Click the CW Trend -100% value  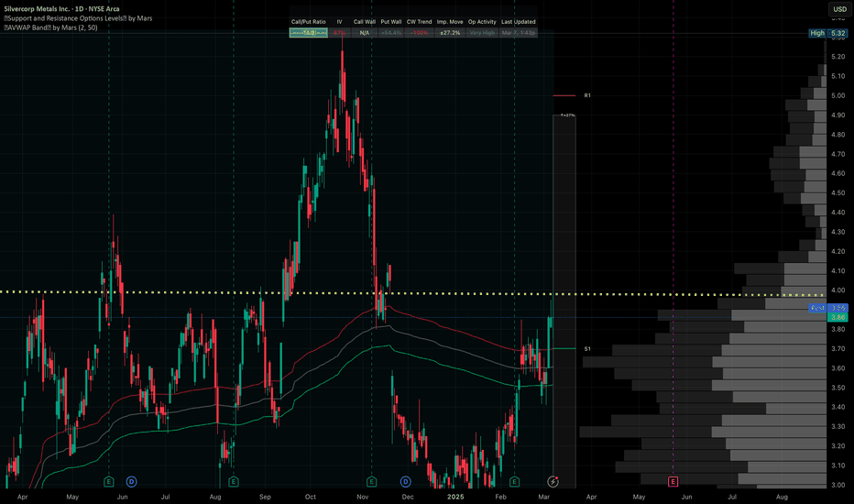coord(419,33)
